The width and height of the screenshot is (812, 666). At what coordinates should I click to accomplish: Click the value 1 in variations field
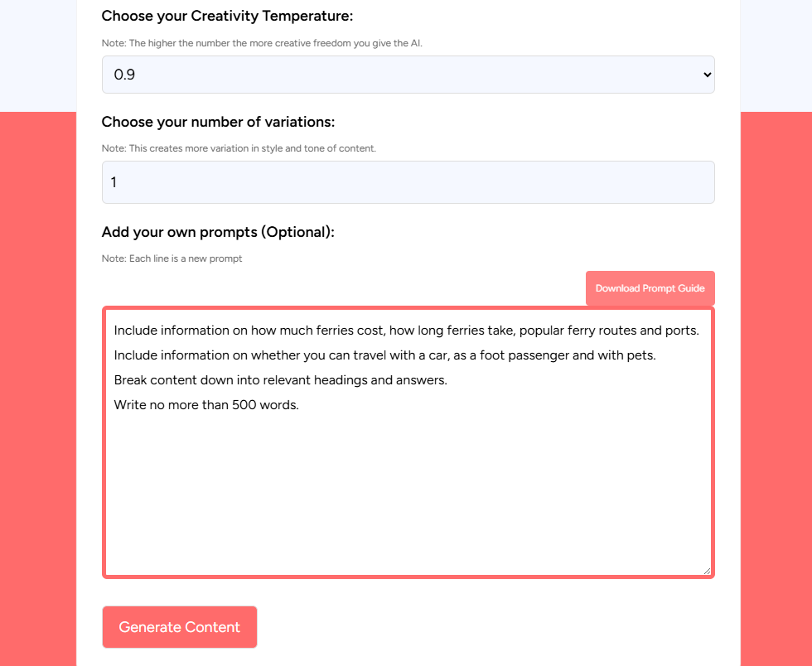(x=114, y=182)
